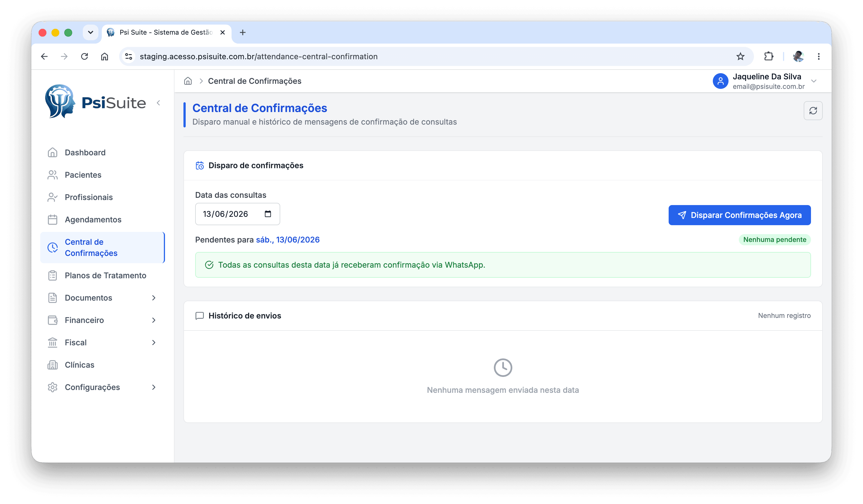Click the refresh icon beside page title

tap(813, 111)
